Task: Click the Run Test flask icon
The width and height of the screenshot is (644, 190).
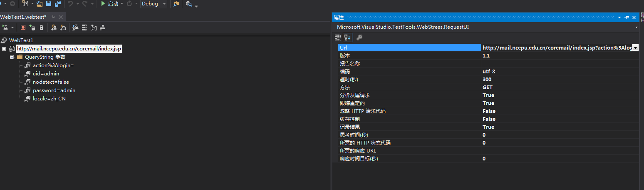Action: [5, 27]
